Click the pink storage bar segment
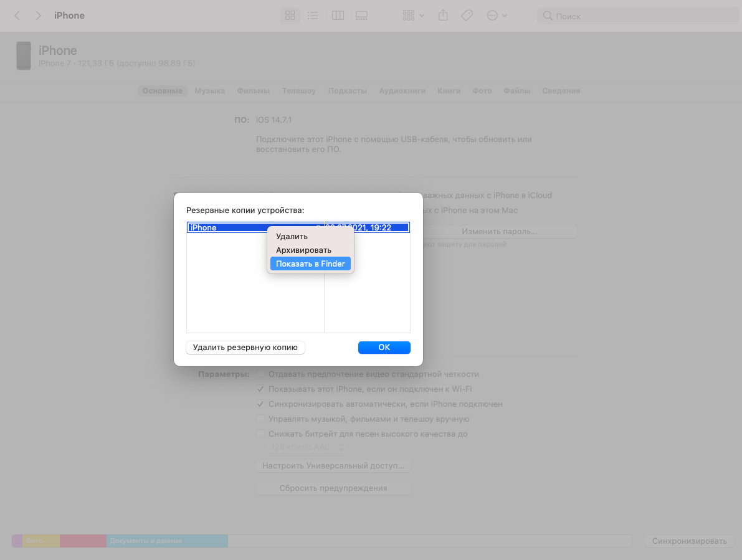The image size is (742, 560). (83, 541)
